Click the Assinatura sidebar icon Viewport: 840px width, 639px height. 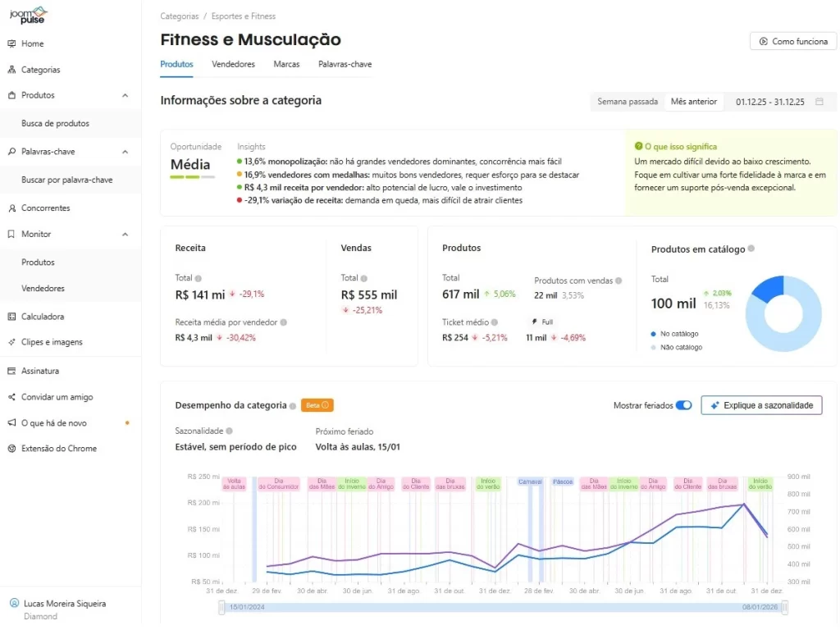coord(11,371)
